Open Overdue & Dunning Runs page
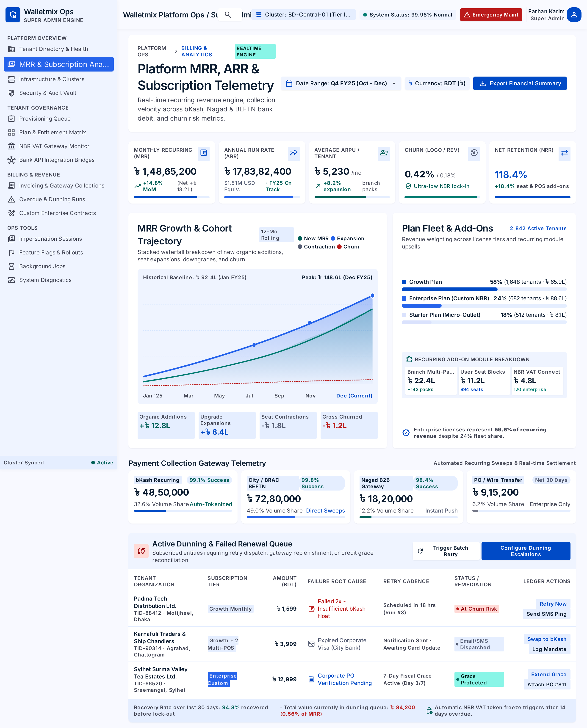This screenshot has height=728, width=587. tap(58, 199)
